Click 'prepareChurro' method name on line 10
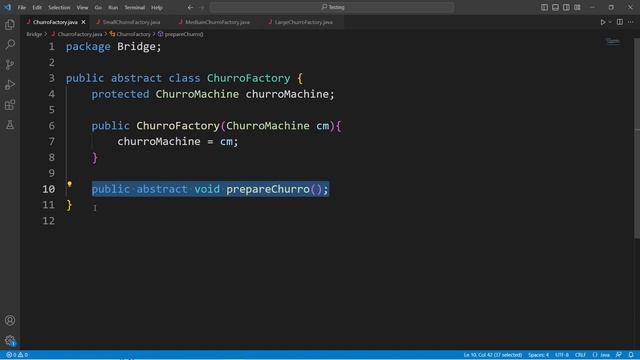Screen dimensions: 640x360 tap(268, 189)
